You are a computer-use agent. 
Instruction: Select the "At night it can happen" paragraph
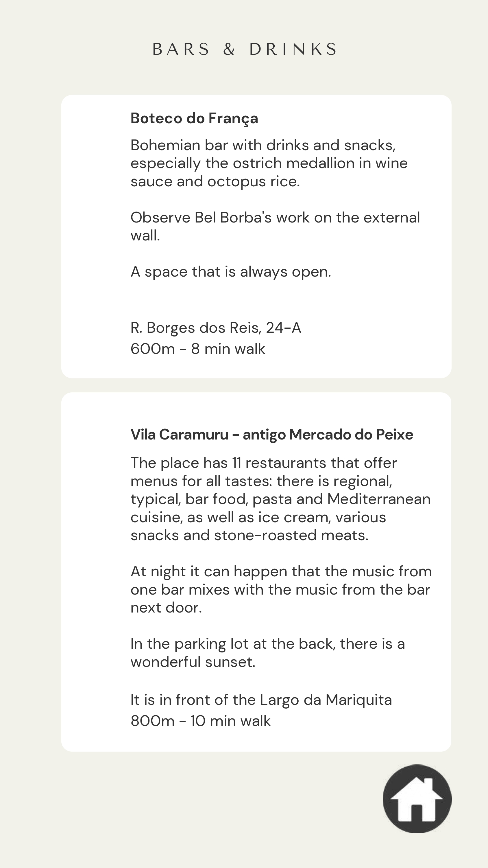[x=280, y=589]
